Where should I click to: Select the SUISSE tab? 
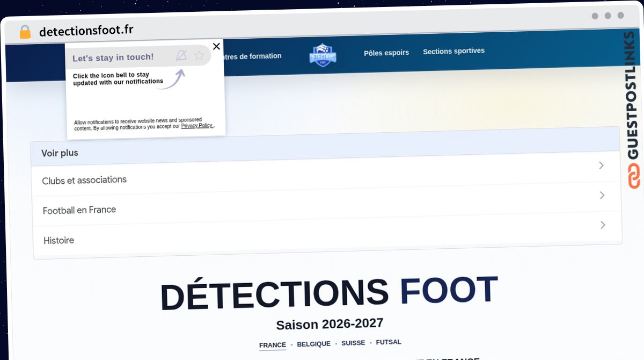tap(353, 343)
